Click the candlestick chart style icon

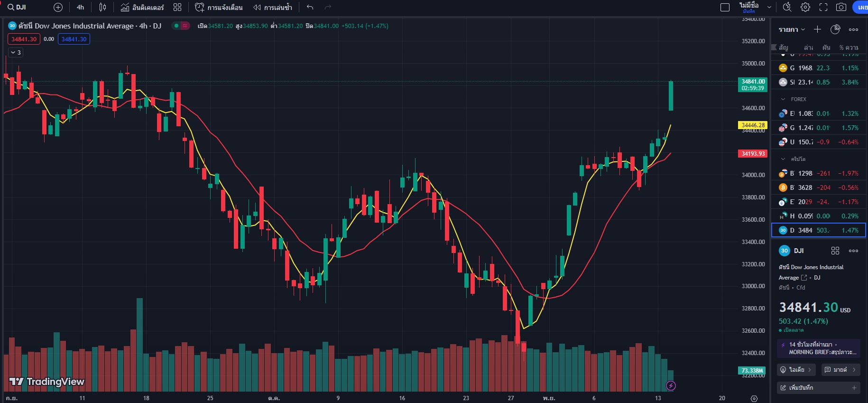(x=102, y=7)
